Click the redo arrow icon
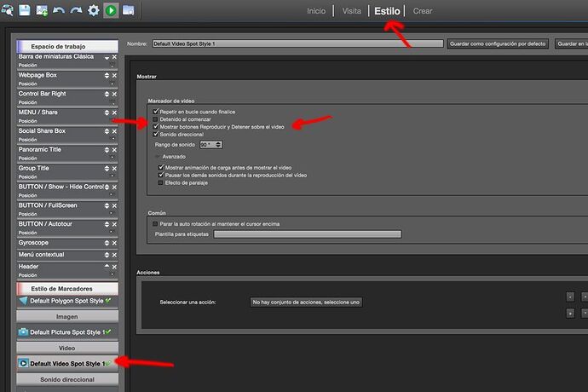The height and width of the screenshot is (392, 588). pyautogui.click(x=76, y=9)
